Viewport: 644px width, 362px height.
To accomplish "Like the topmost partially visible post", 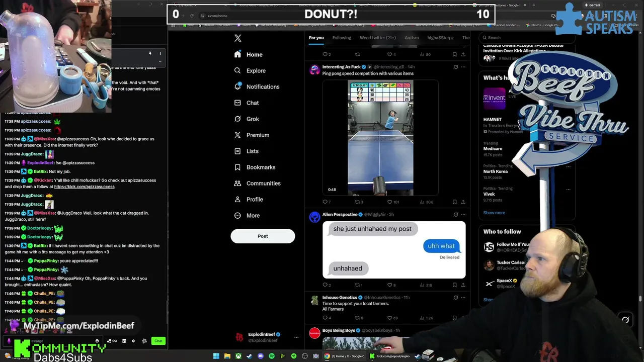I will coord(391,54).
